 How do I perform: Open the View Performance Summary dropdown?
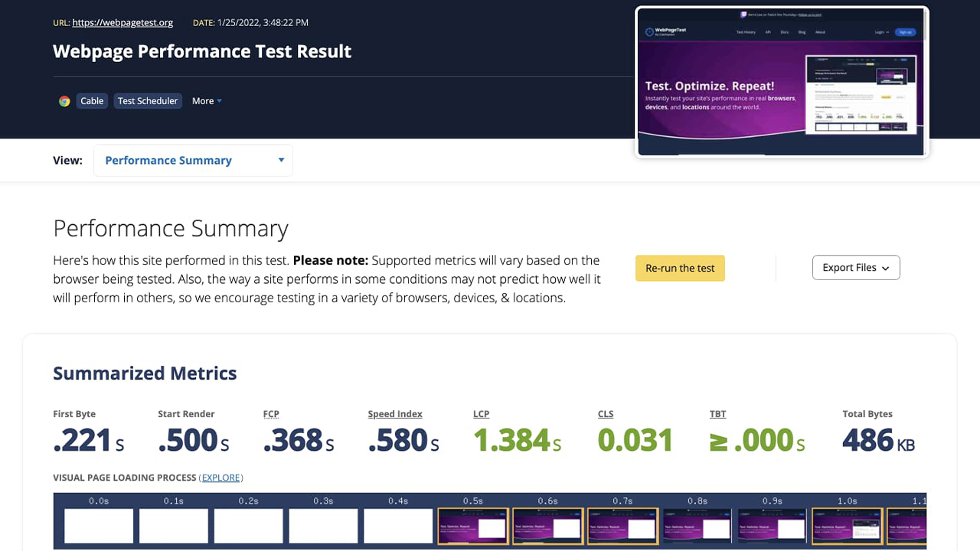coord(193,161)
